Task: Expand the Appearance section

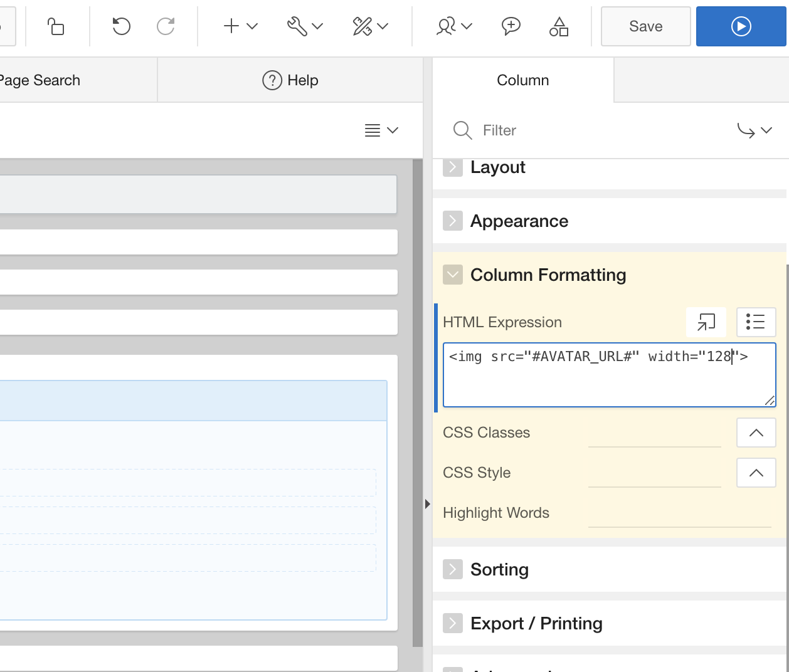Action: [453, 221]
